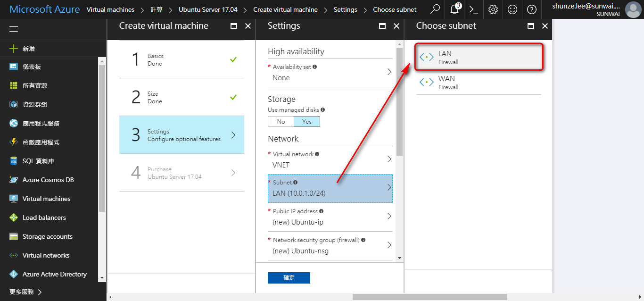Set managed disks to Yes
The image size is (644, 301).
[x=307, y=121]
